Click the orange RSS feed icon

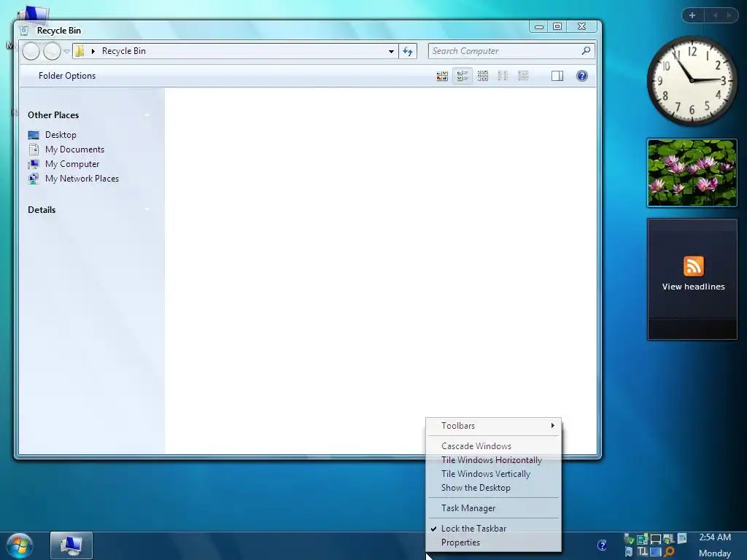[693, 265]
